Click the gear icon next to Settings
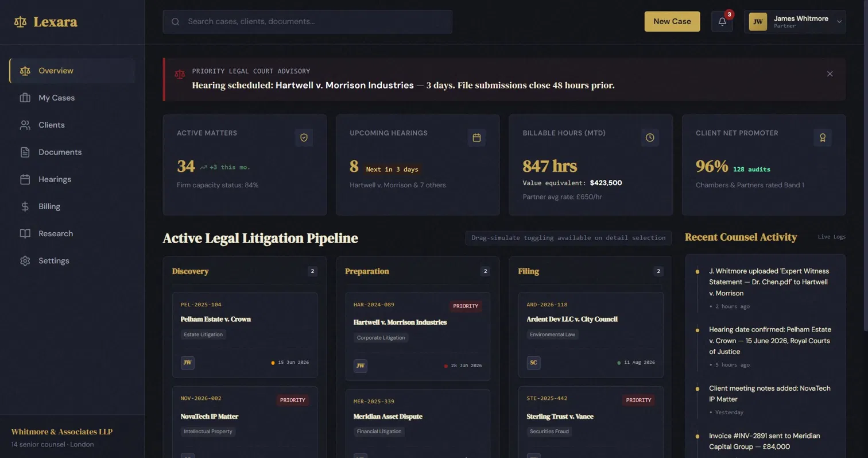This screenshot has width=868, height=458. tap(25, 261)
